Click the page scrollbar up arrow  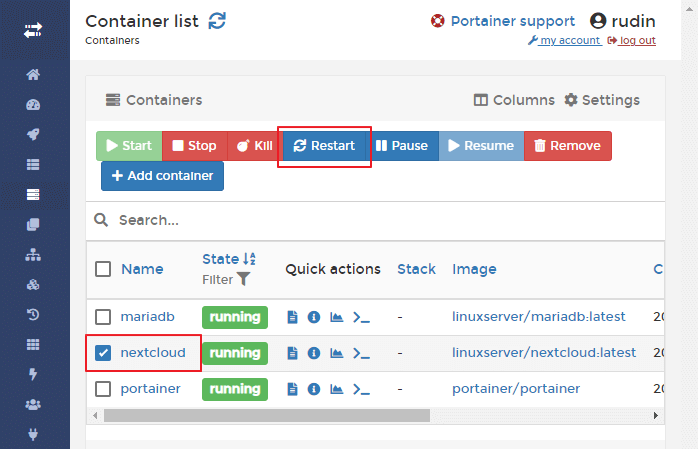(689, 8)
